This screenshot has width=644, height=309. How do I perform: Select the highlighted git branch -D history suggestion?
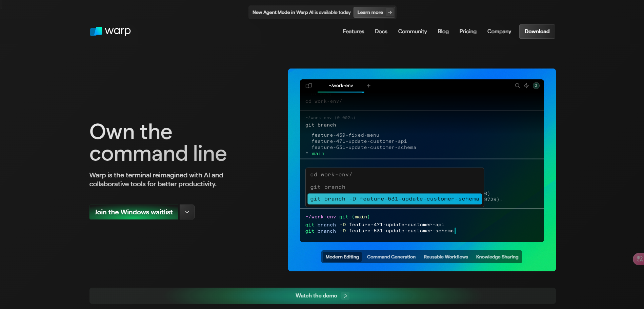395,199
